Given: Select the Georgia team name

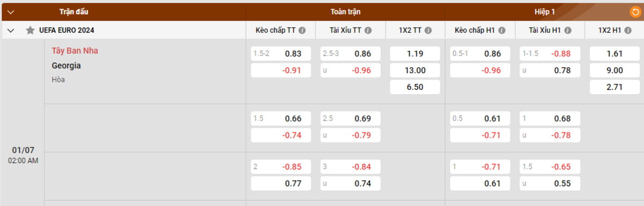Looking at the screenshot, I should click(x=67, y=66).
